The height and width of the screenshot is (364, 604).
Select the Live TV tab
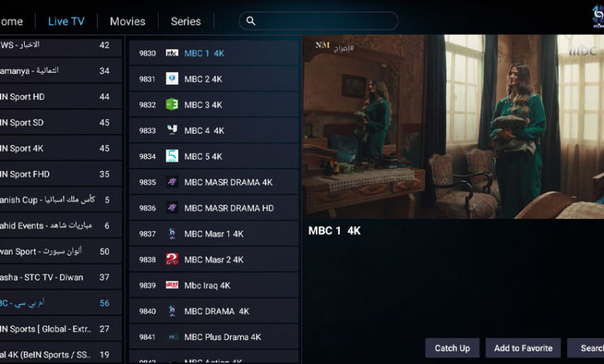[66, 21]
